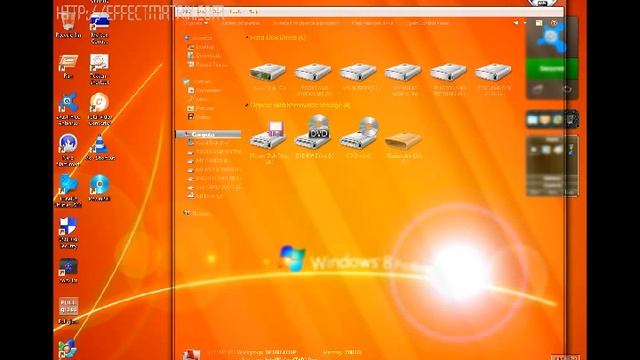Open the view options dropdown arrow
640x360 pixels.
[524, 23]
